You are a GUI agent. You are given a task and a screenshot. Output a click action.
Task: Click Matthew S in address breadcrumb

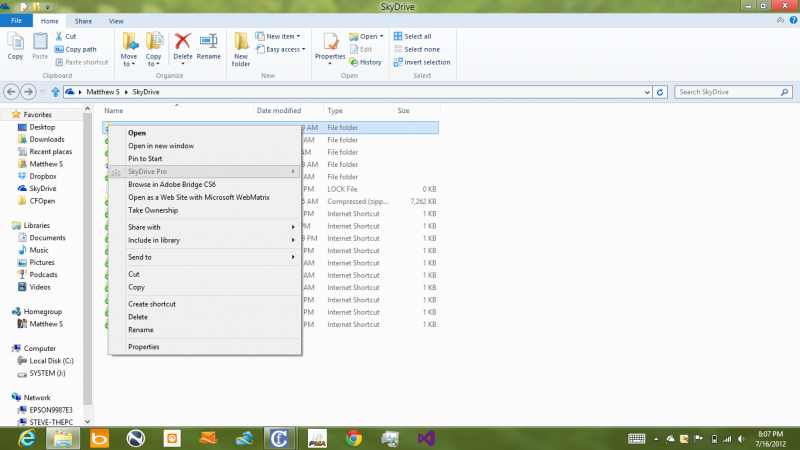click(x=103, y=92)
